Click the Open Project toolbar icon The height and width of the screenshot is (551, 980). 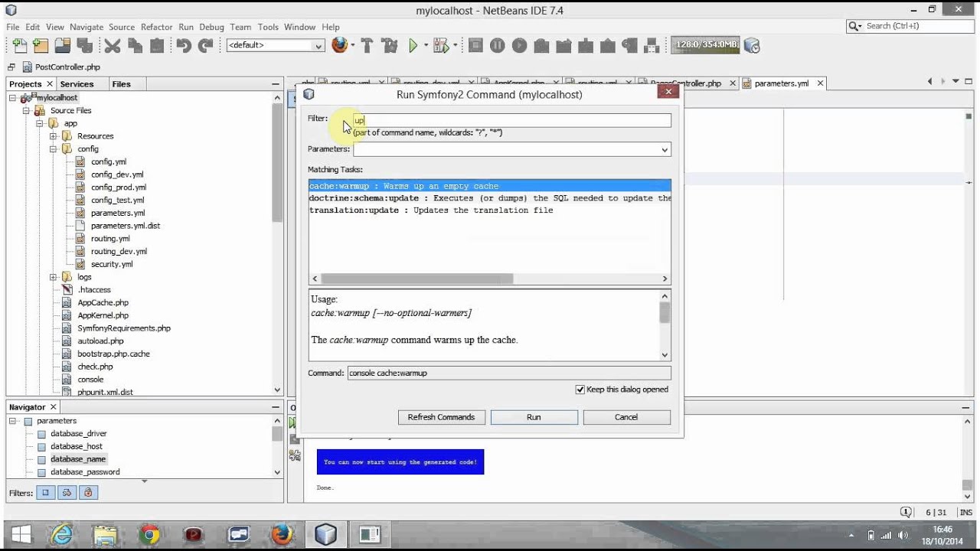pos(63,46)
